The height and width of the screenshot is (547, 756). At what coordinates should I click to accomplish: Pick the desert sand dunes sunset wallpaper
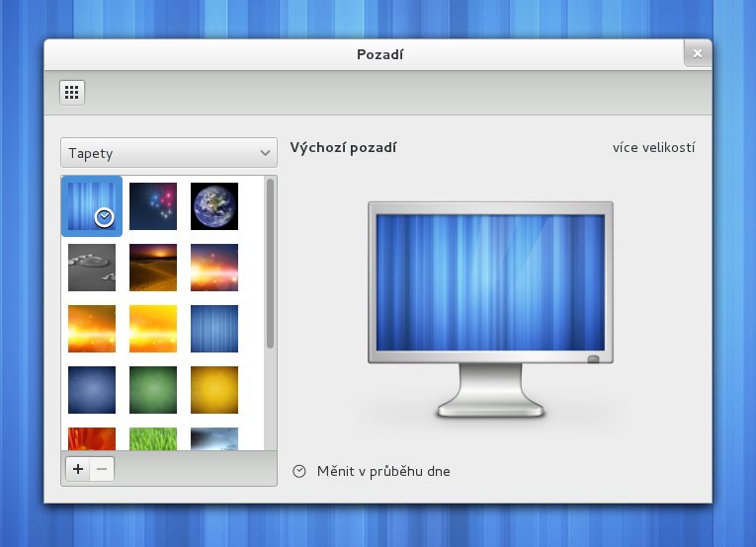pos(153,268)
